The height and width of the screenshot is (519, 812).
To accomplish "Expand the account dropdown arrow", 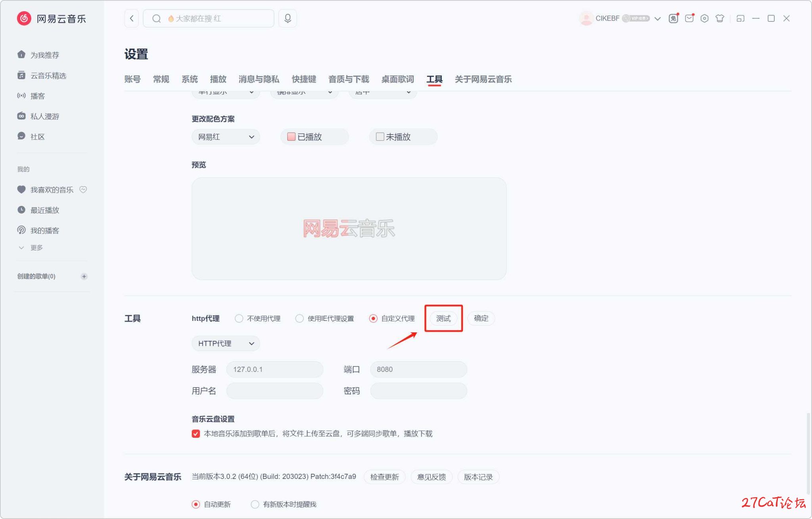I will 657,19.
